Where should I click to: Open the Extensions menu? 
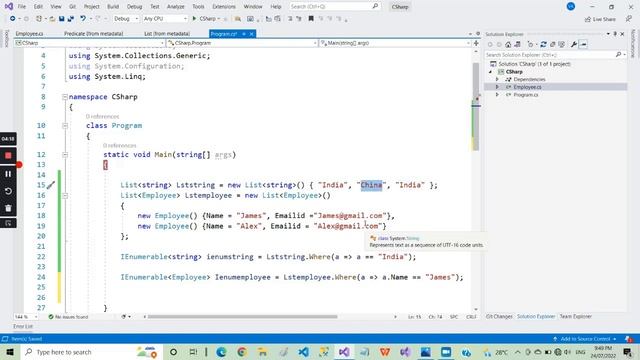coord(224,7)
